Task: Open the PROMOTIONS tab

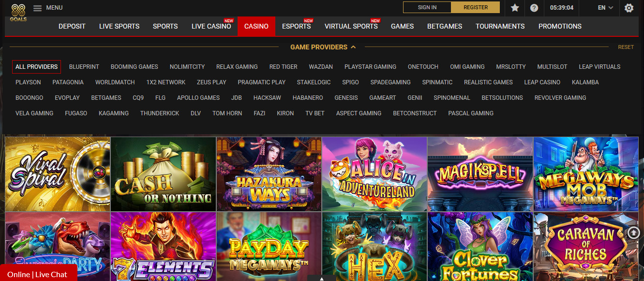Action: (560, 26)
